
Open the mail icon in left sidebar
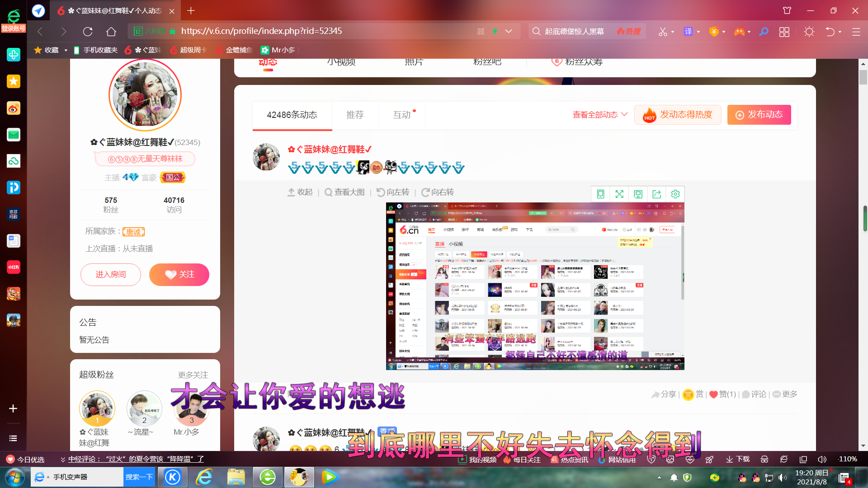pos(14,135)
